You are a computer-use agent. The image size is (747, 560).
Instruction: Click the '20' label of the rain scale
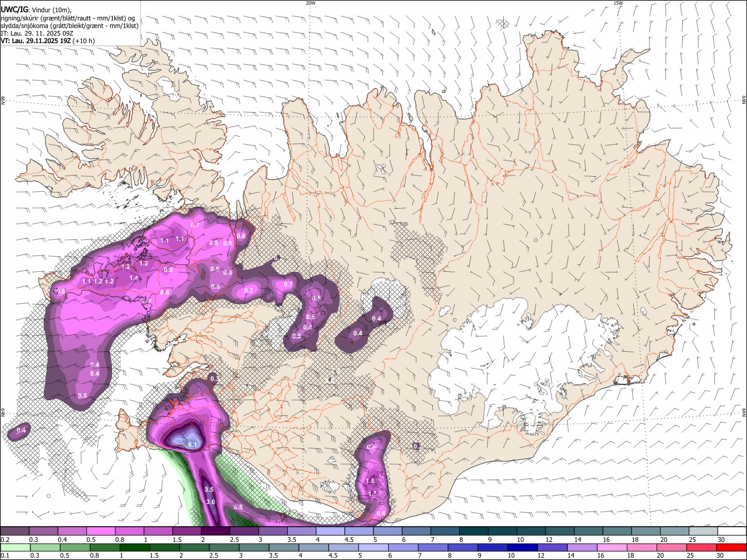(660, 556)
